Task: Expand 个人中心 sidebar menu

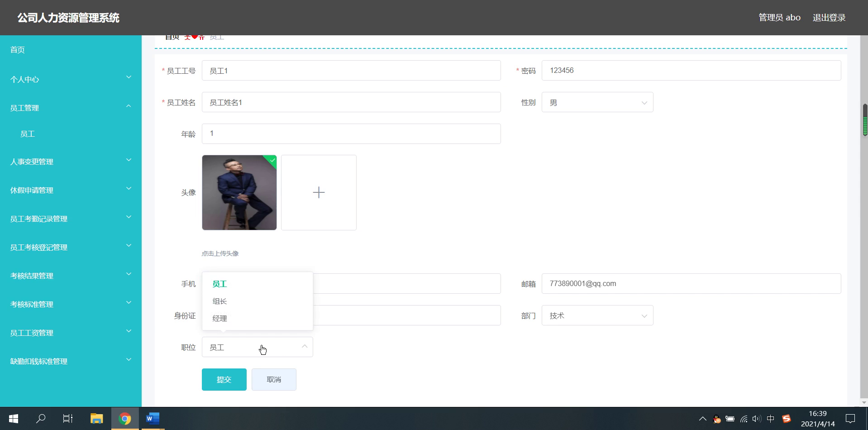Action: pos(71,79)
